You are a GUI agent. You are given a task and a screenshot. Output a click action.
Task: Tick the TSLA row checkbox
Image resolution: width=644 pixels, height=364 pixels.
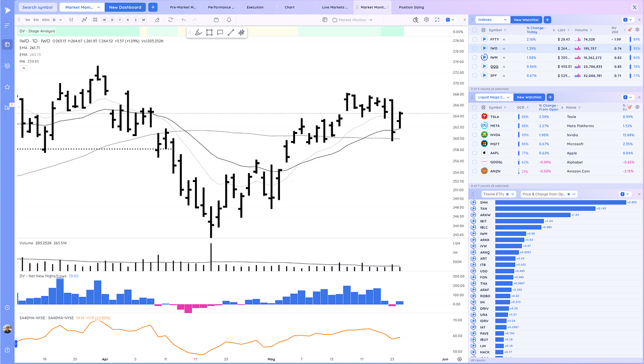(x=475, y=117)
